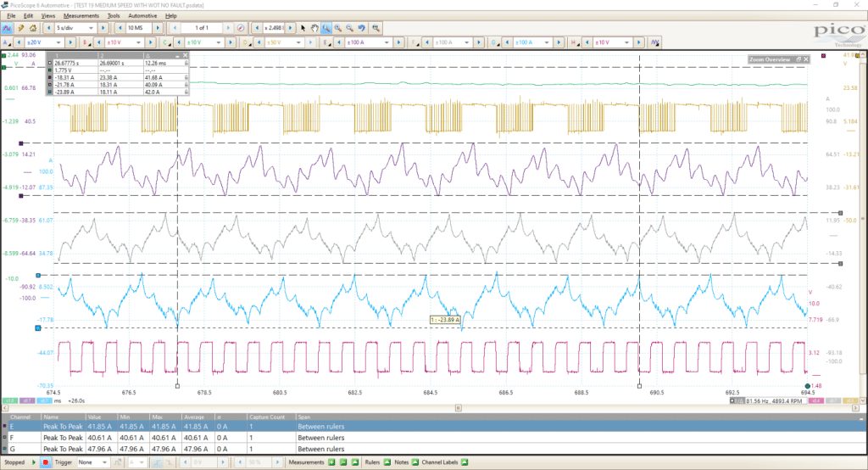Image resolution: width=868 pixels, height=470 pixels.
Task: Open Channel A ±20 V range dropdown
Action: click(x=43, y=42)
